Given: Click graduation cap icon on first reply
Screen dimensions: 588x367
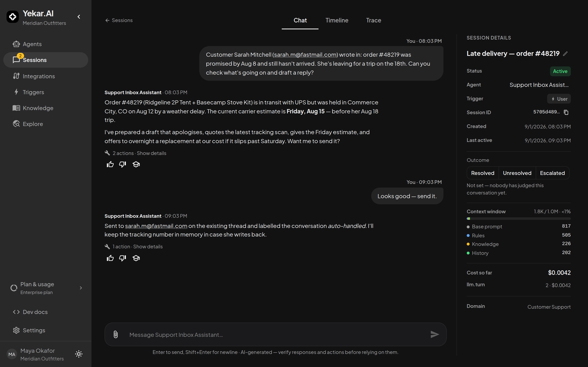Looking at the screenshot, I should click(136, 165).
